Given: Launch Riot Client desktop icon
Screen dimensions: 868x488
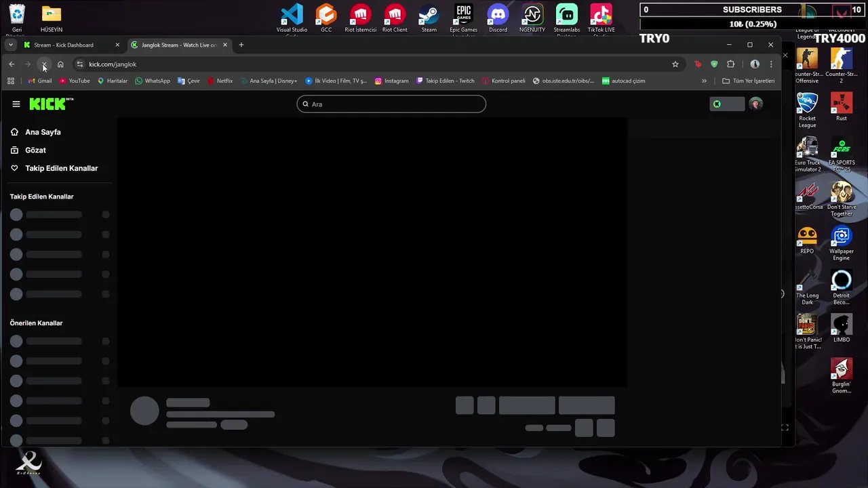Looking at the screenshot, I should [395, 18].
